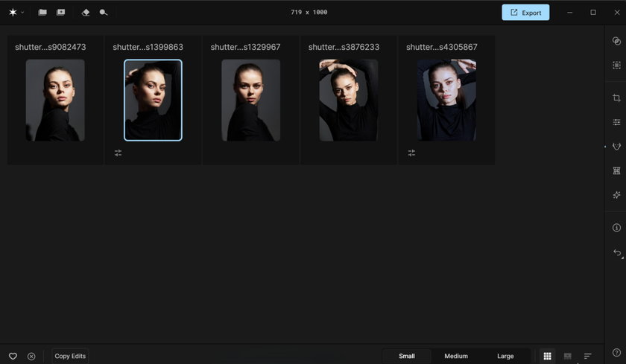Set thumbnail size to Medium
Screen dimensions: 626x364
click(456, 356)
